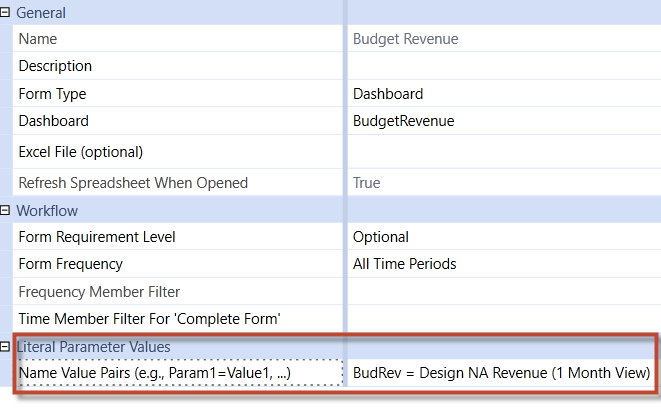This screenshot has height=411, width=661.
Task: Collapse the Literal Parameter Values section
Action: [x=6, y=347]
